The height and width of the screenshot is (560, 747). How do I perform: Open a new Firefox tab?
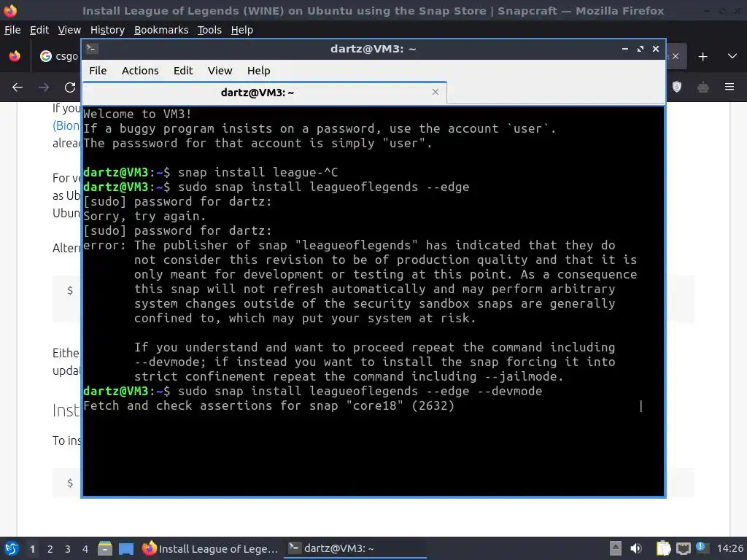pyautogui.click(x=703, y=57)
